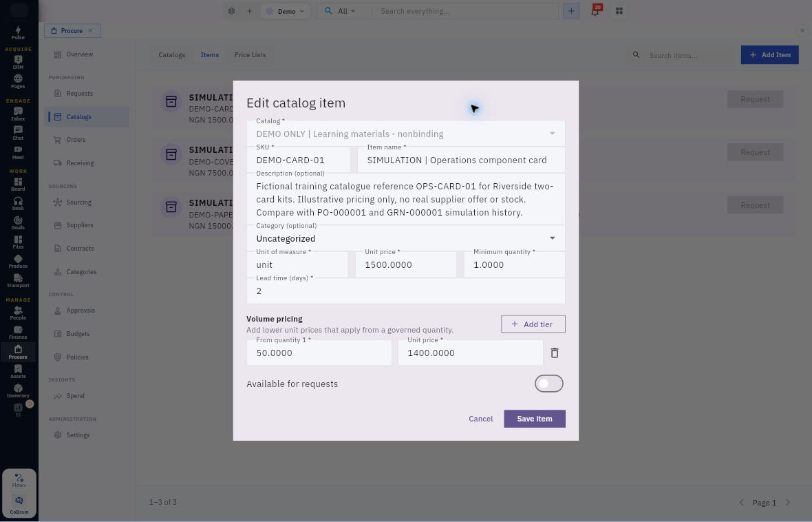This screenshot has height=522, width=812.
Task: Click the Description text area
Action: click(x=405, y=199)
